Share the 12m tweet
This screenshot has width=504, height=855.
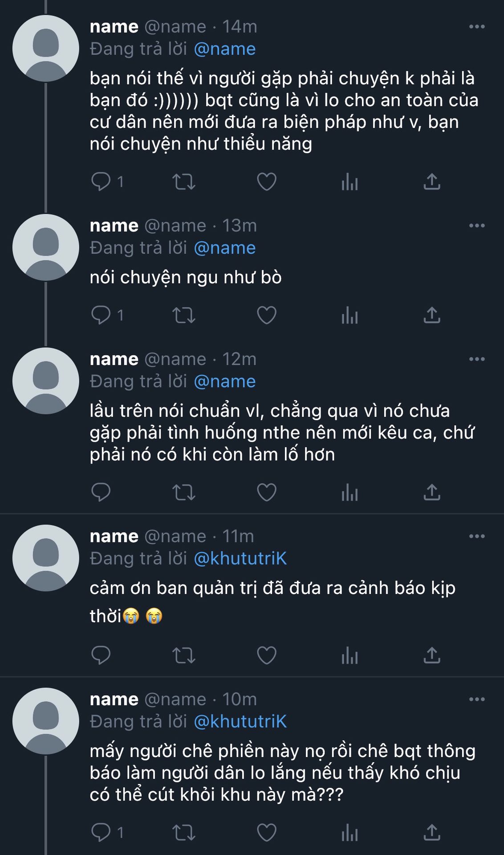coord(432,493)
